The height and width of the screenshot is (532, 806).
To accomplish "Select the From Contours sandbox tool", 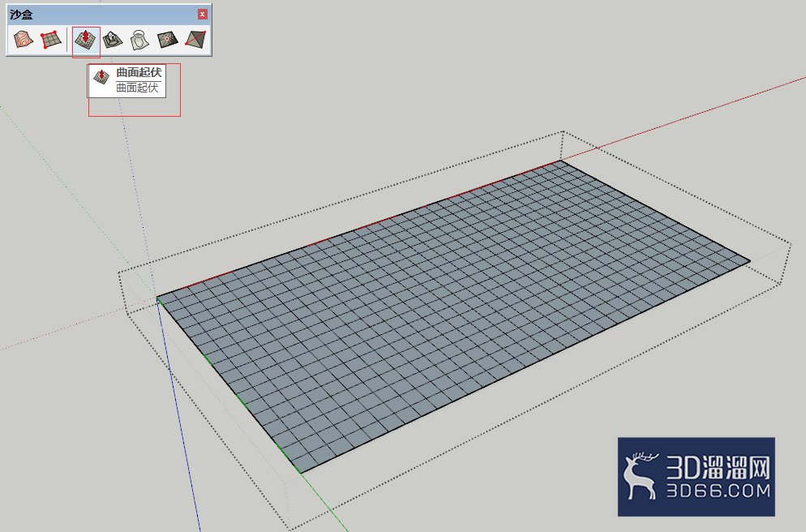I will (24, 39).
